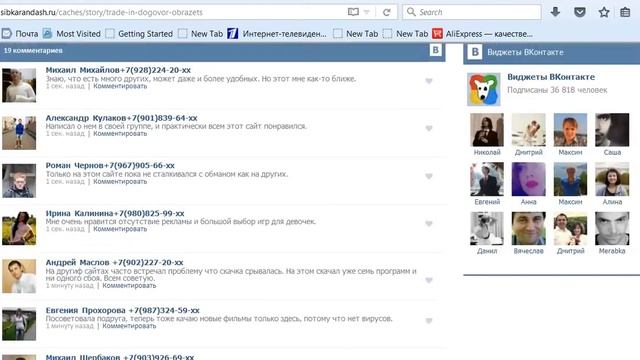Show bookmarks list icon

[x=625, y=12]
